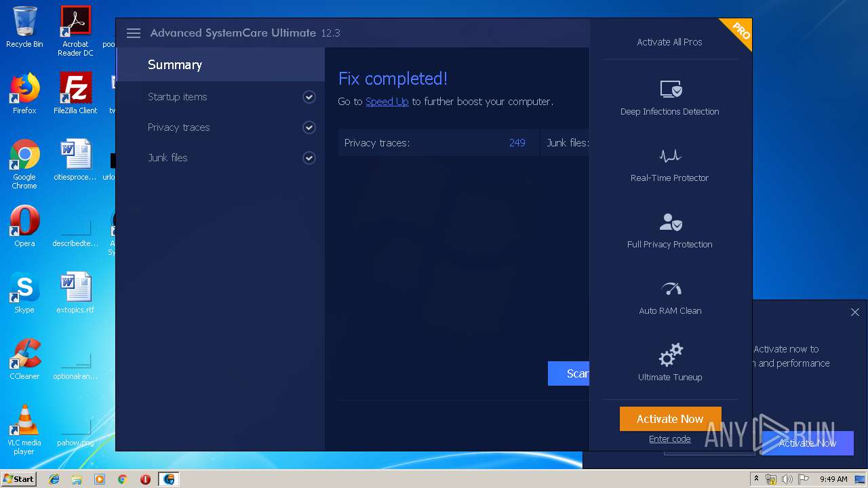Launch Skype from the desktop

[24, 293]
